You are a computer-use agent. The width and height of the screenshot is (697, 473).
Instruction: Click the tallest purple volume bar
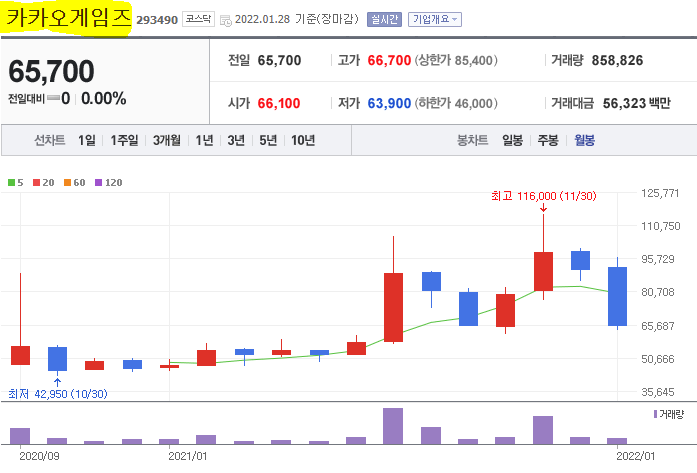(393, 426)
